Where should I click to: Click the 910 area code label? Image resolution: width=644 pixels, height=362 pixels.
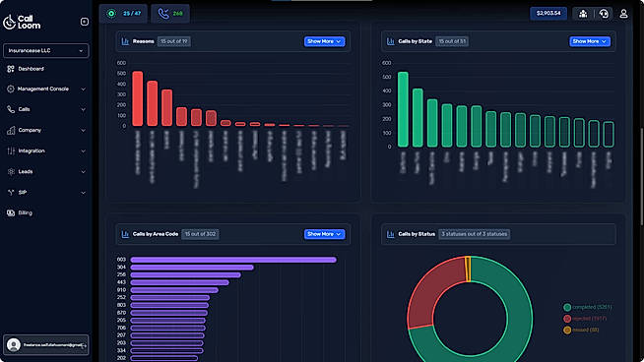click(121, 290)
